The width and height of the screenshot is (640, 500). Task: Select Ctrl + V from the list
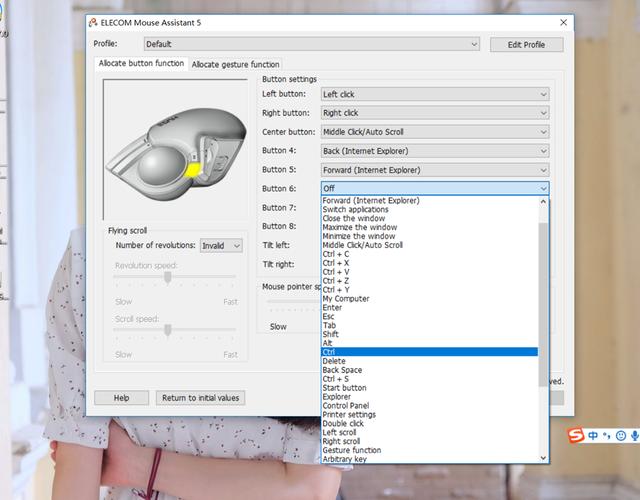point(430,272)
